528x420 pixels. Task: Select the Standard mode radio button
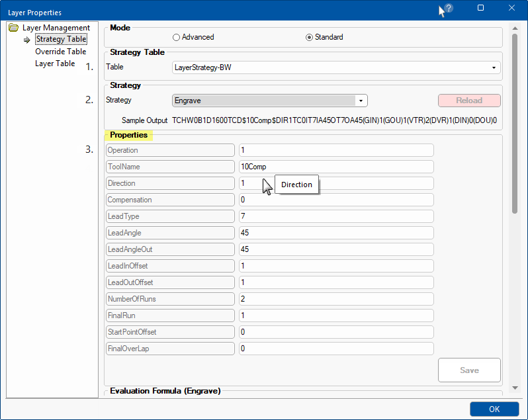(309, 37)
